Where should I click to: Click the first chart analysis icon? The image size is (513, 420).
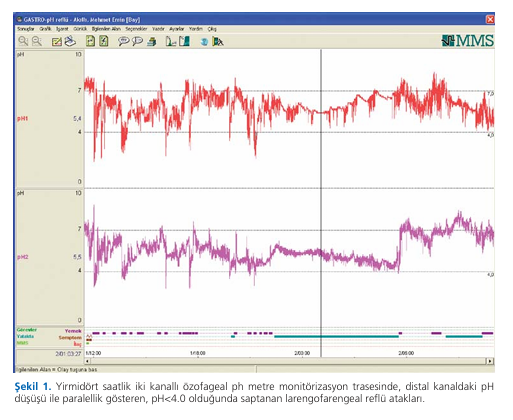171,41
